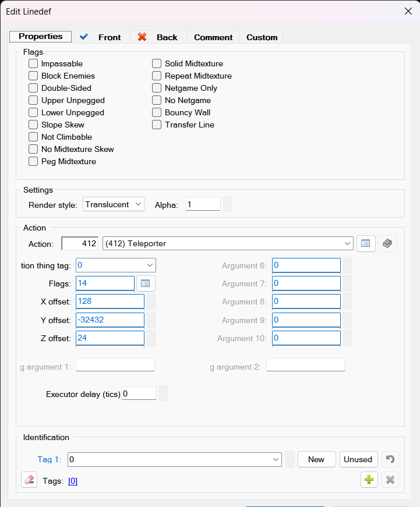Viewport: 420px width, 507px height.
Task: Check the Block Enemies flag
Action: click(33, 76)
